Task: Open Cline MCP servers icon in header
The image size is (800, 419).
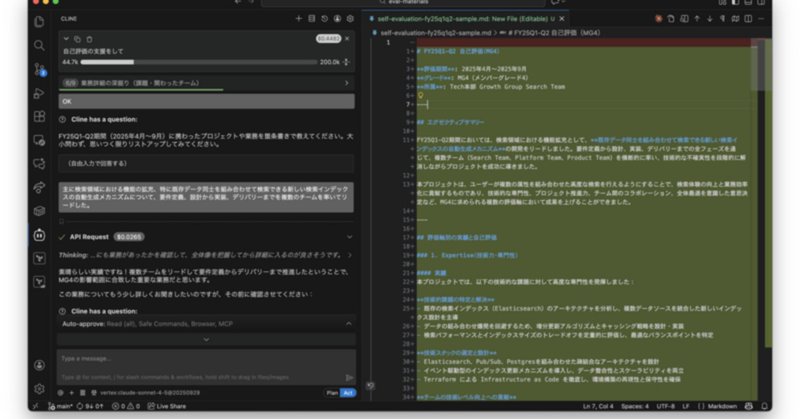Action: click(312, 18)
